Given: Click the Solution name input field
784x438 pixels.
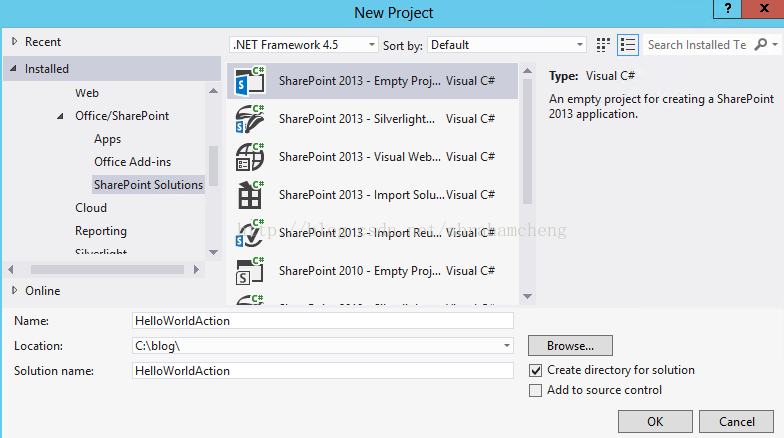Looking at the screenshot, I should point(322,370).
